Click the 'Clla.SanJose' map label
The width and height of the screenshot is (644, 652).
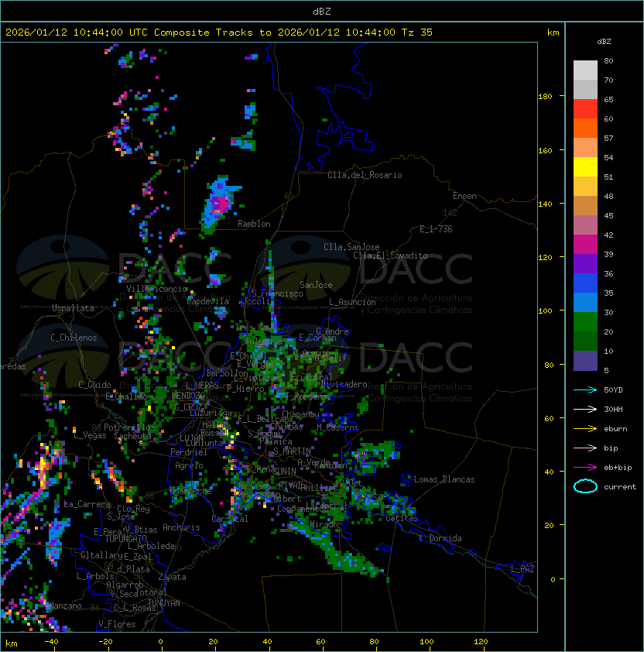coord(351,247)
